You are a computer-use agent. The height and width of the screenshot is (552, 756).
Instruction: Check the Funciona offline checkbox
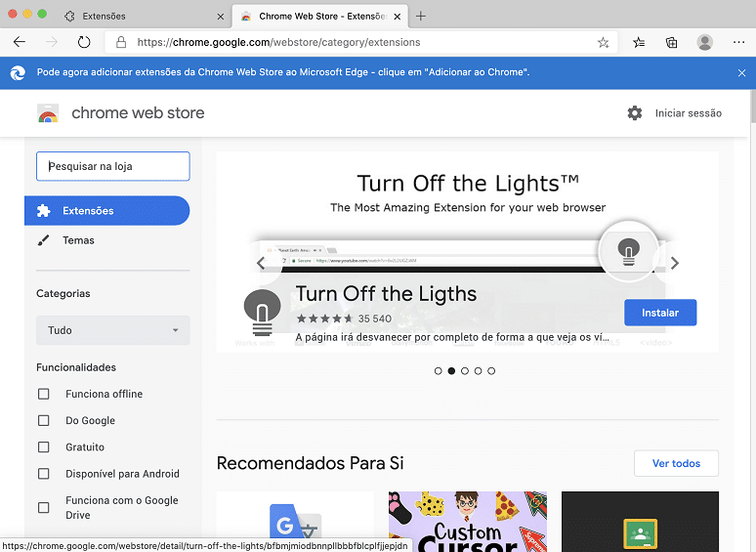click(43, 394)
